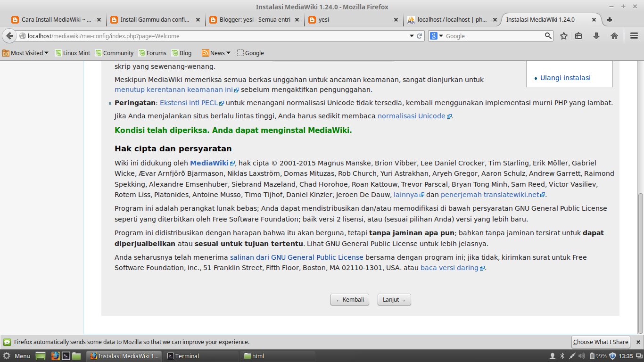Open the network connection tray icon
The image size is (644, 362).
pos(572,356)
